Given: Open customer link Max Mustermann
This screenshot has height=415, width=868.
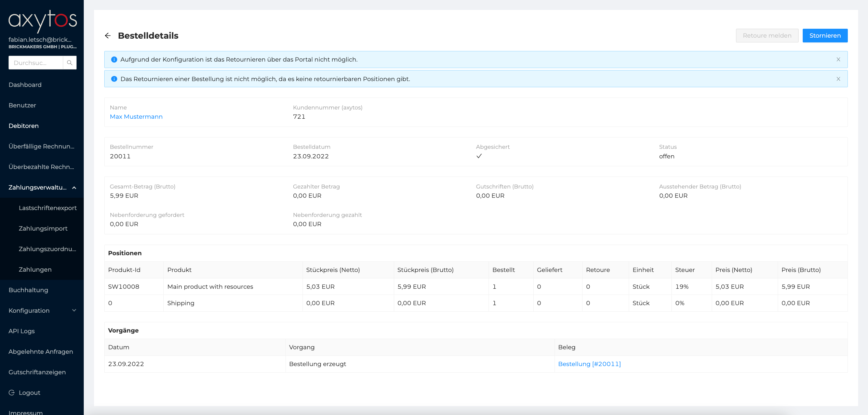Looking at the screenshot, I should [x=136, y=117].
